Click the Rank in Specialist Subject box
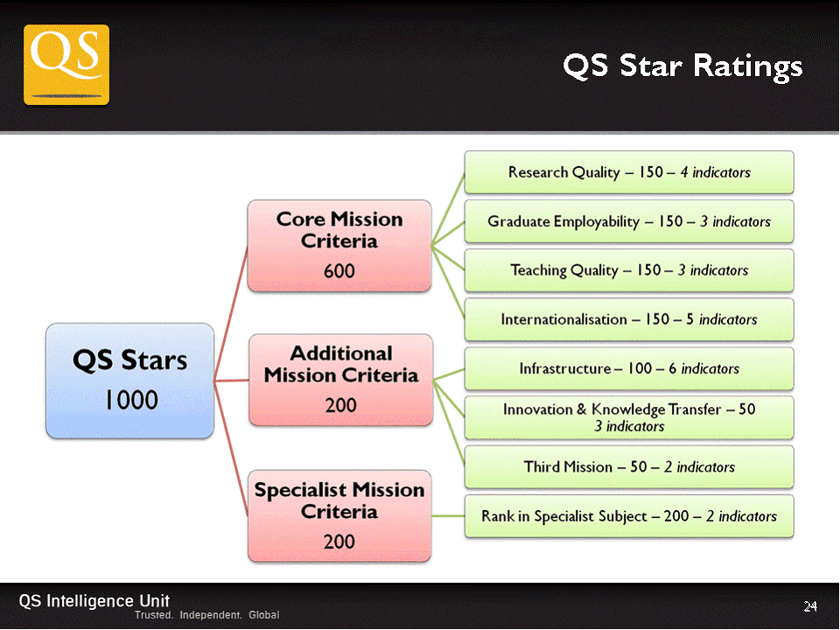 (x=628, y=516)
